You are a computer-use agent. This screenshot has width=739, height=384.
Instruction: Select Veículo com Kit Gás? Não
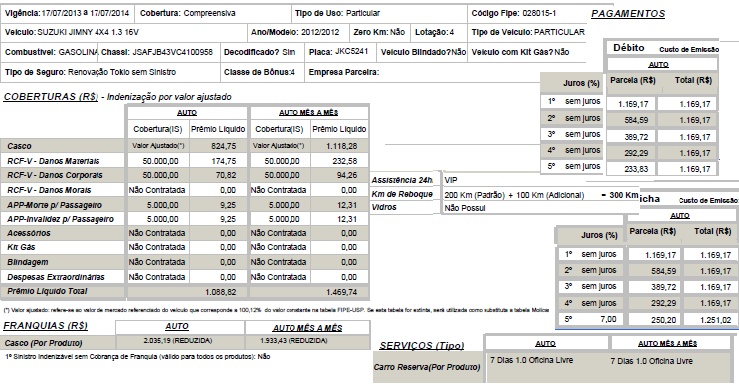tap(520, 52)
